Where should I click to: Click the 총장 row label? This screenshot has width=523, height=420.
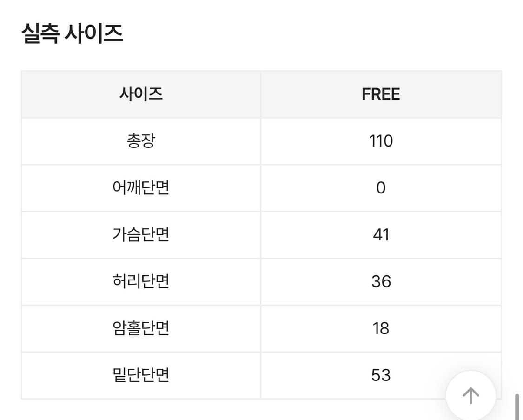[140, 141]
